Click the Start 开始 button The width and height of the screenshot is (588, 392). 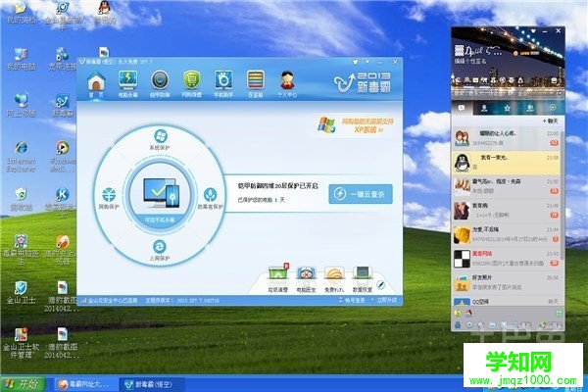pos(24,384)
